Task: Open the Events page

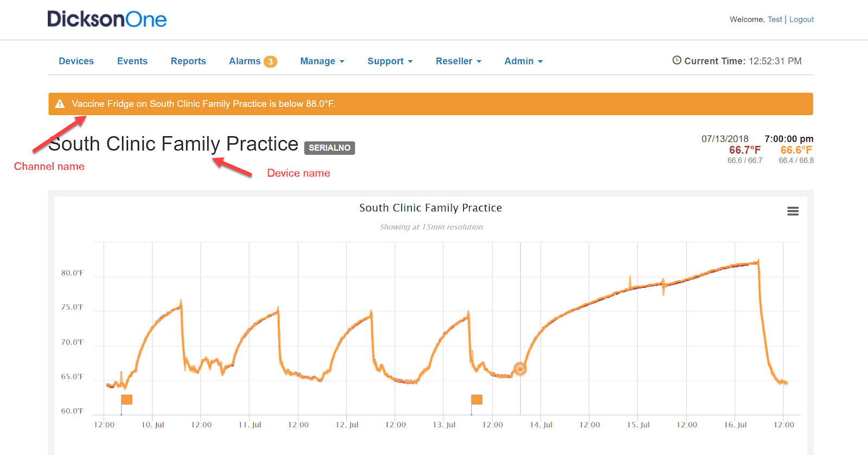Action: (132, 61)
